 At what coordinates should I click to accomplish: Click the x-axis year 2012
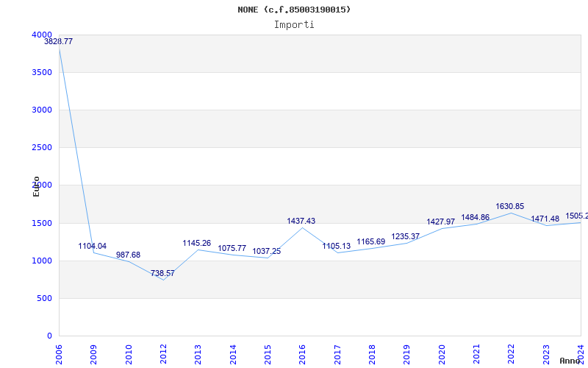point(163,355)
